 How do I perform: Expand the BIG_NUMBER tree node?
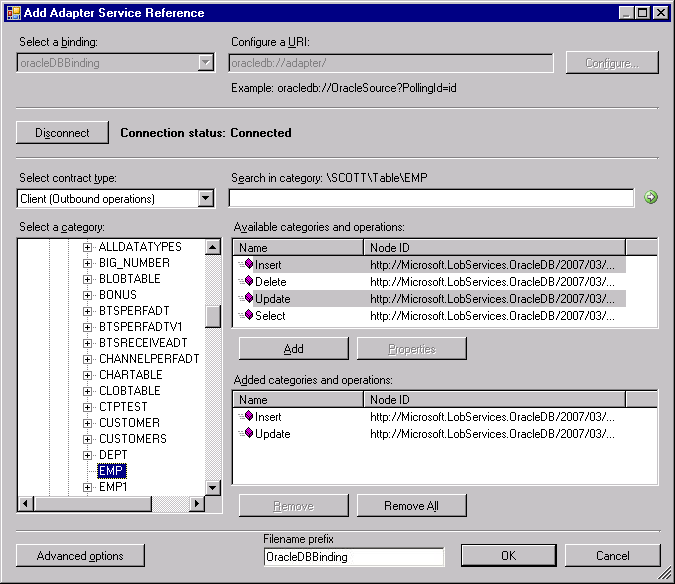pos(87,263)
